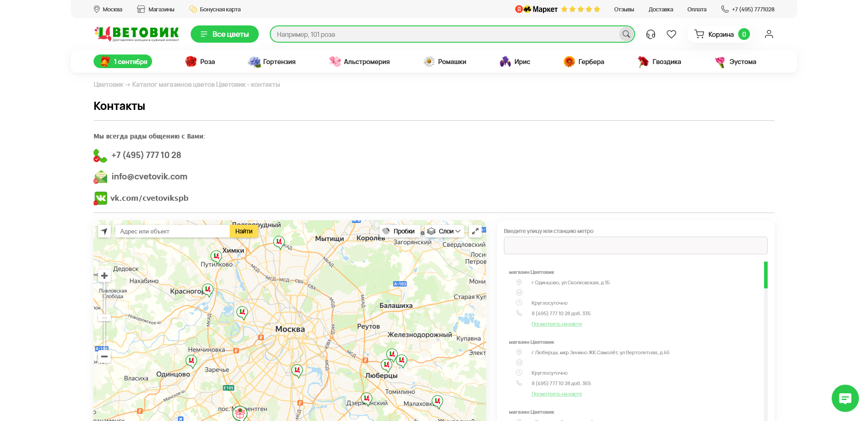Zoom out the map with minus

[104, 357]
